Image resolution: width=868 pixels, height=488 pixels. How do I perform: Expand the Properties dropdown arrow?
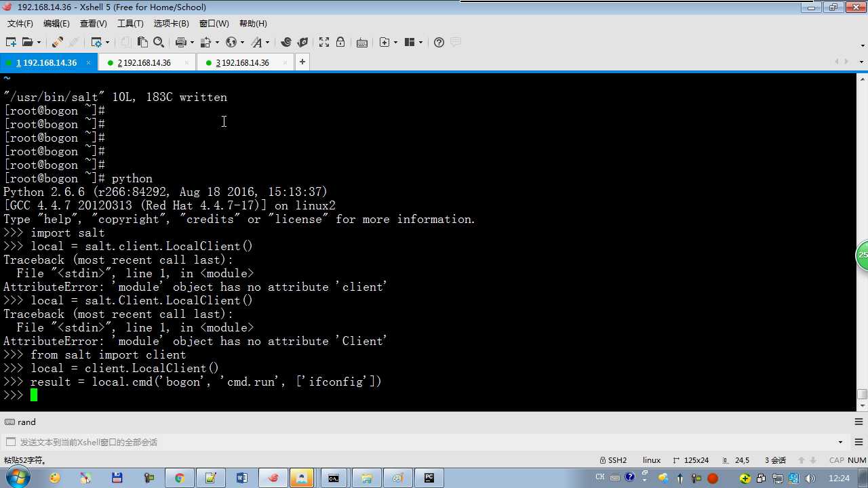(x=107, y=42)
